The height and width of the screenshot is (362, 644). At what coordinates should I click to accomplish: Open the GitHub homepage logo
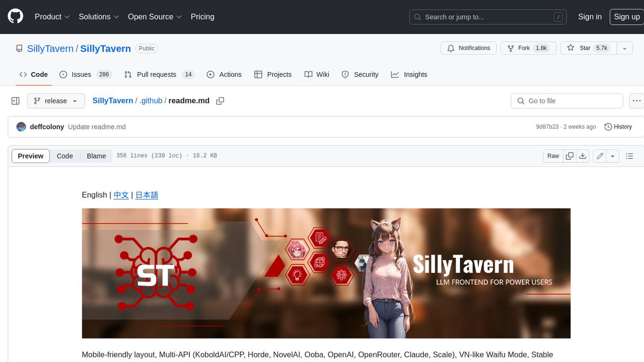point(15,17)
